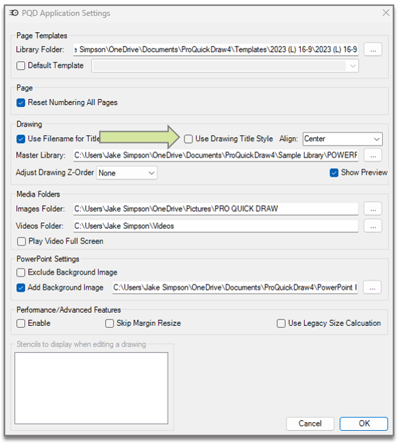Tick the Performance Enable checkbox
400x444 pixels.
coord(21,323)
